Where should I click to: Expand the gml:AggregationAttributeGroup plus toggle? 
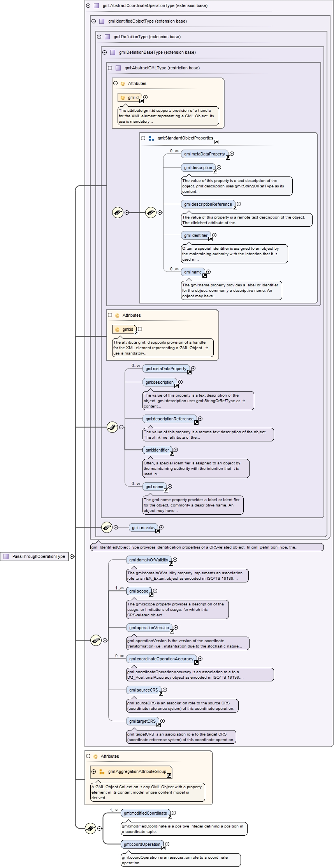tap(93, 771)
